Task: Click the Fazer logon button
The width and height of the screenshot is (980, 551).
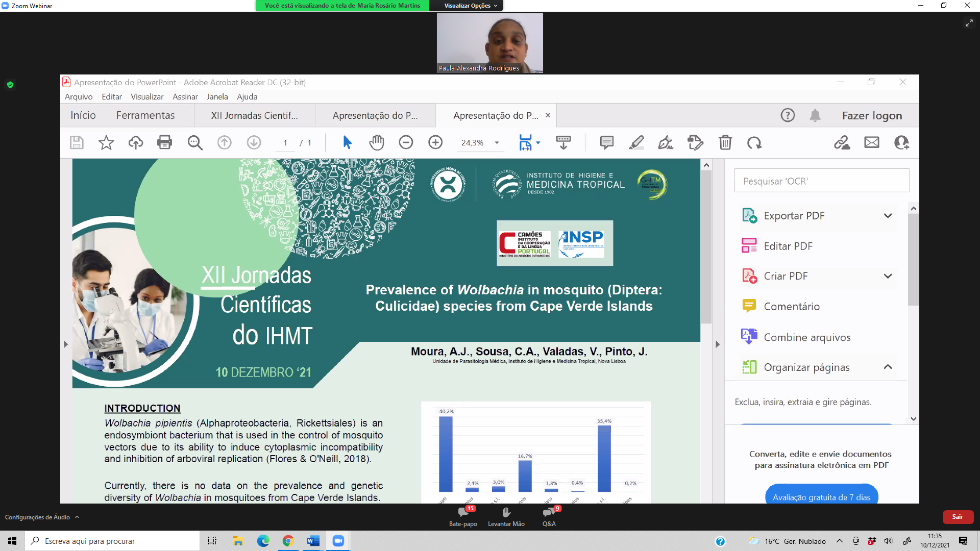Action: pos(872,115)
